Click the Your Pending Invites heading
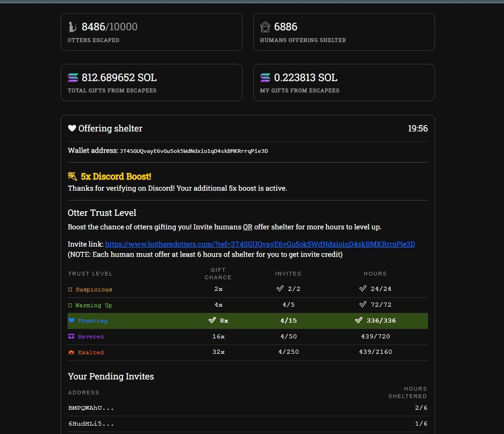This screenshot has height=434, width=504. coord(111,377)
